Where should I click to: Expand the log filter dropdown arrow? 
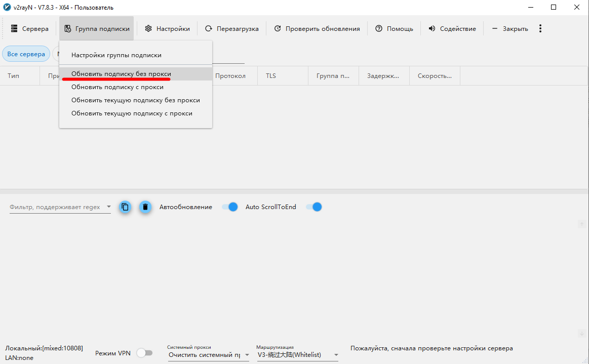pyautogui.click(x=108, y=207)
